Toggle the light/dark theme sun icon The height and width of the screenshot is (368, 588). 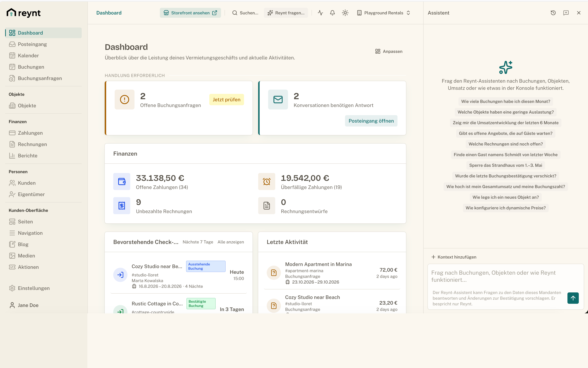345,13
